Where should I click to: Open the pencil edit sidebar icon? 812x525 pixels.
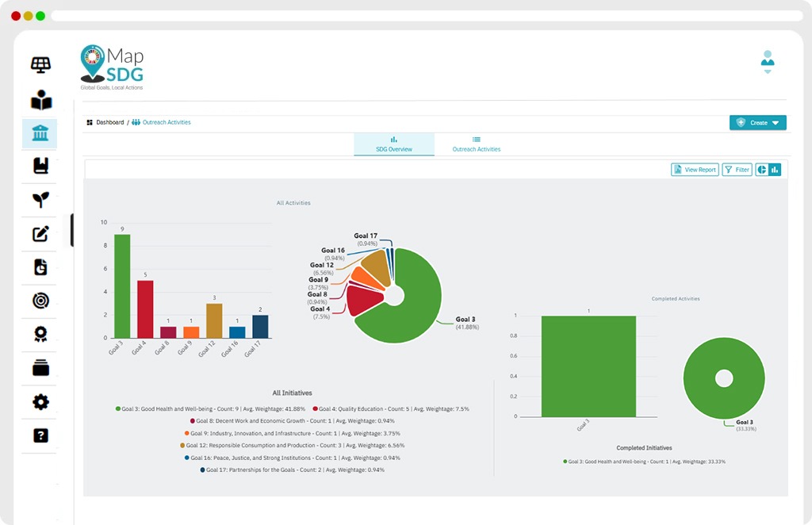coord(40,233)
